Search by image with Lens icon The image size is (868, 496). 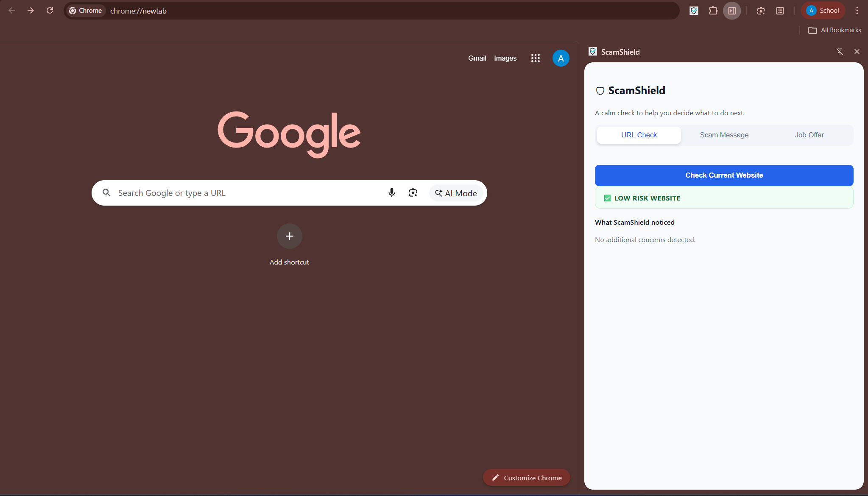click(413, 193)
